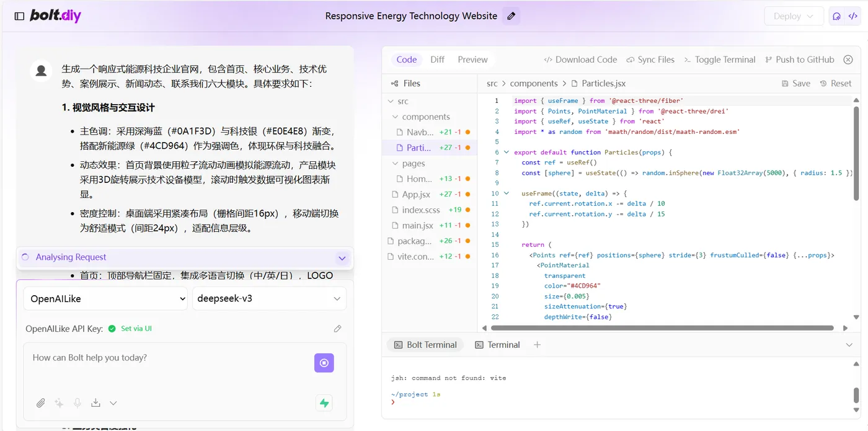The image size is (868, 431).
Task: Stop generation button in chat
Action: pyautogui.click(x=324, y=363)
